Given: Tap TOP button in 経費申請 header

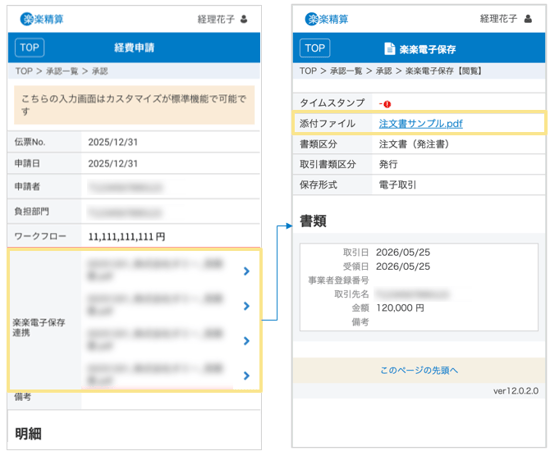Looking at the screenshot, I should (x=29, y=48).
